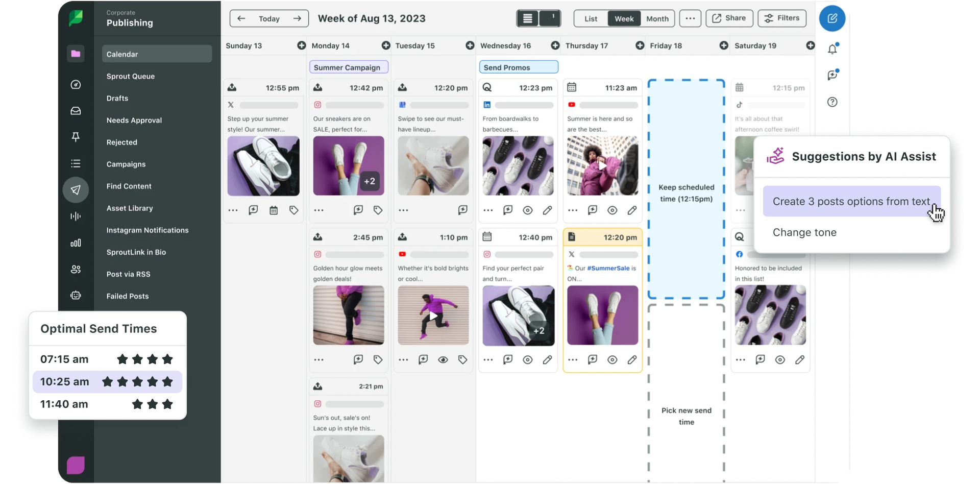Switch to the Month view tab
The image size is (980, 484).
[x=657, y=18]
